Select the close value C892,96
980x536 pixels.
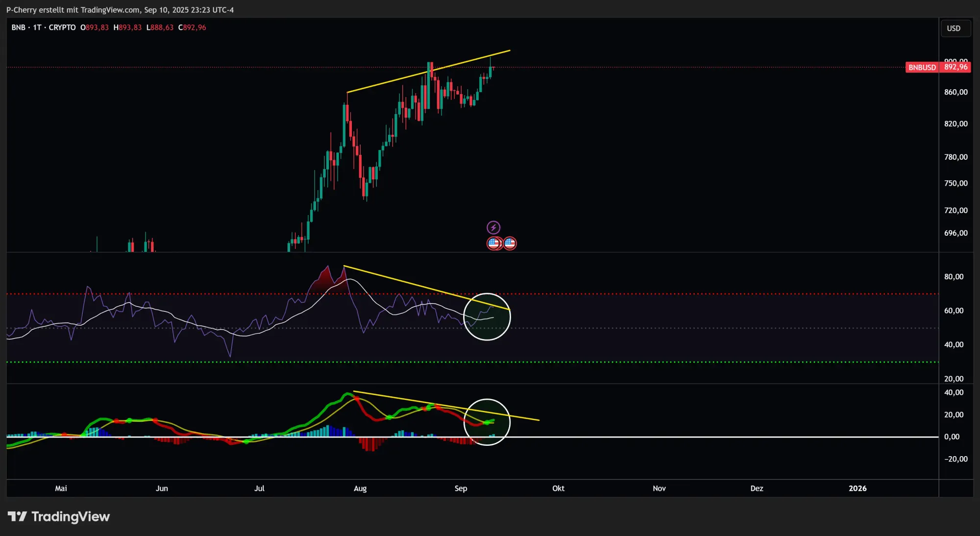coord(192,27)
